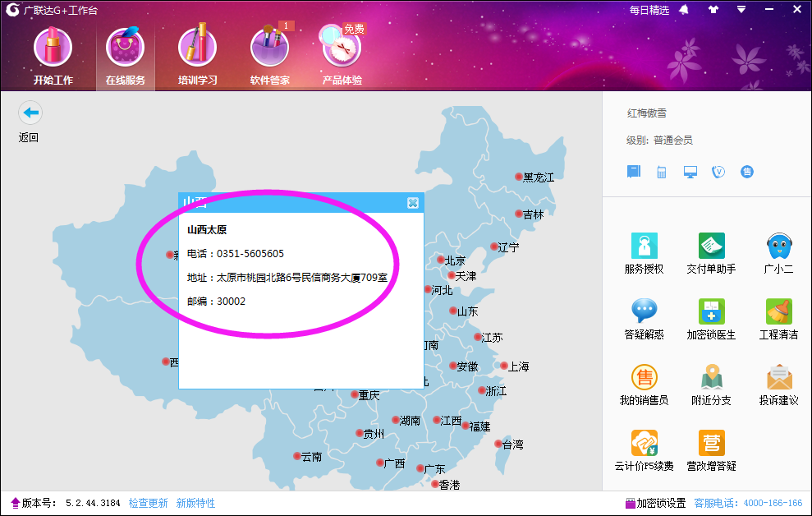
Task: Open 每日精选 in title bar
Action: (649, 11)
